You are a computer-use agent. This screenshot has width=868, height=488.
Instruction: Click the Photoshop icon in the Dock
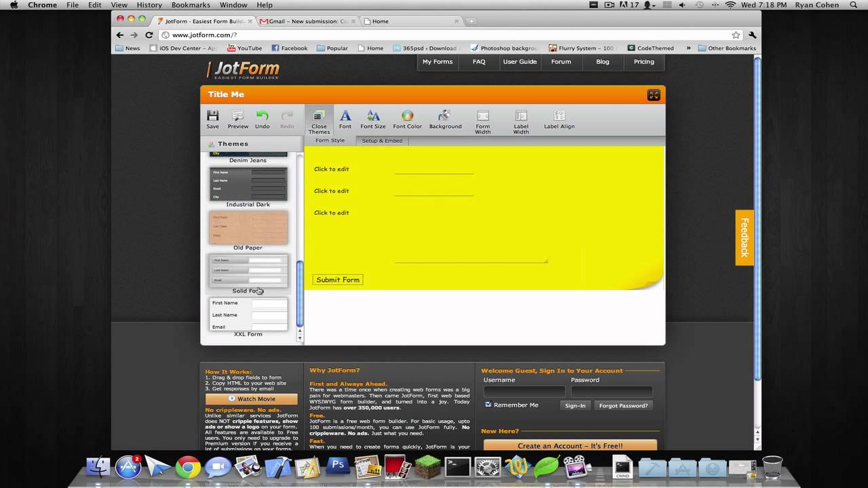pos(337,466)
